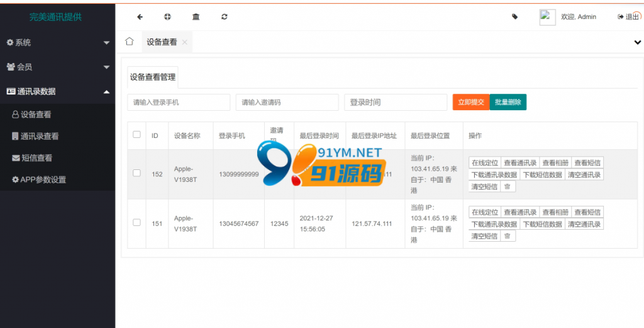Click the 最后登录位置 column header
Image resolution: width=644 pixels, height=328 pixels.
point(430,135)
